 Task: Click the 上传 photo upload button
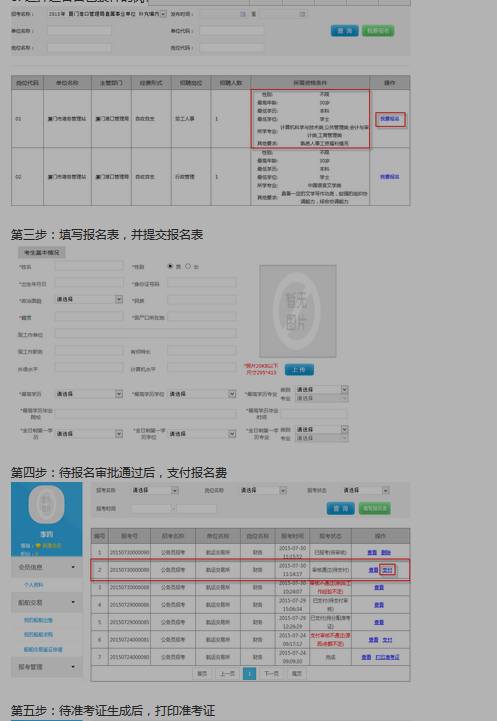click(299, 370)
